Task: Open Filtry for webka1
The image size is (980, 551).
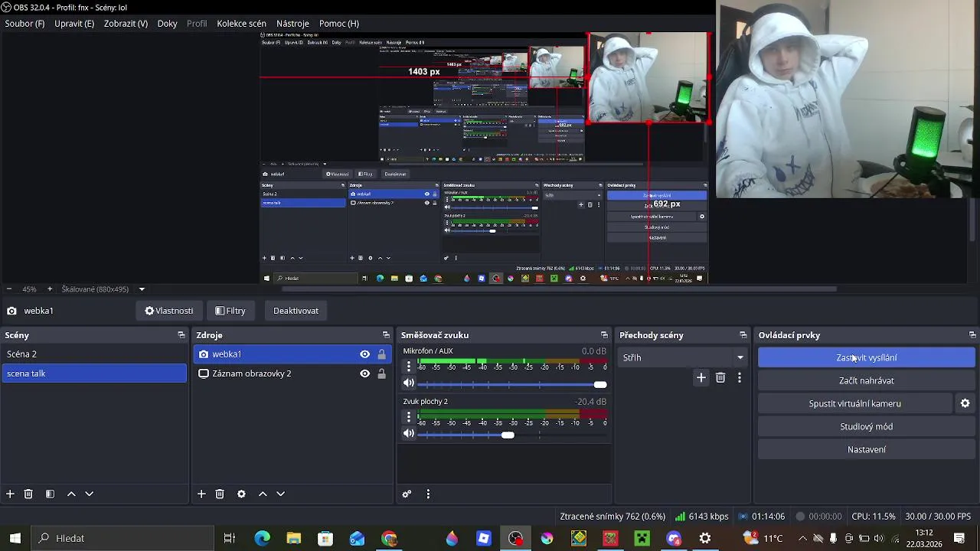Action: [x=230, y=311]
